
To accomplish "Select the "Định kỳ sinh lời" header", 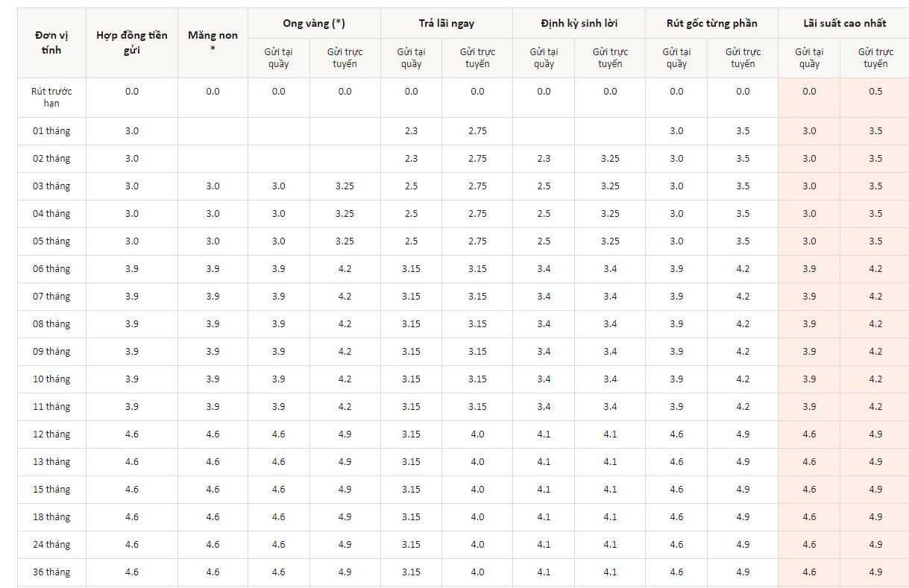I will point(579,23).
